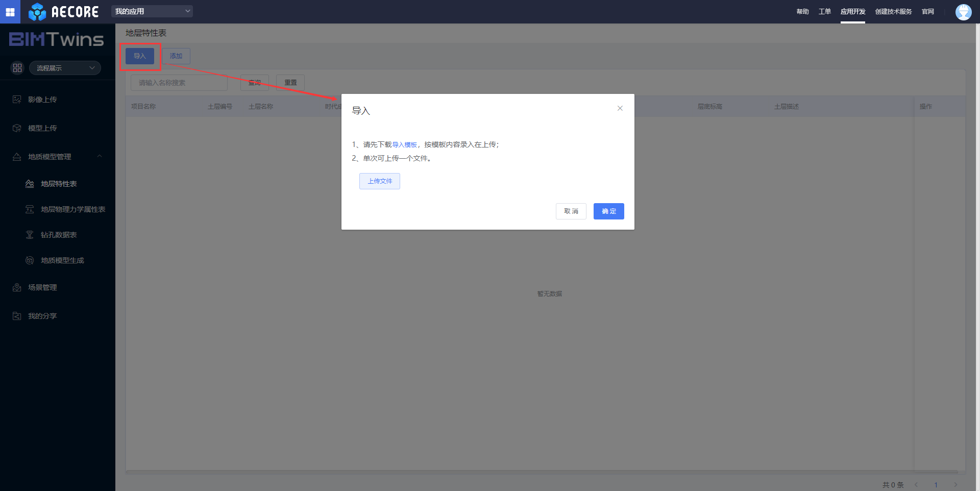
Task: Expand the 流程展示 dropdown selector
Action: pos(65,68)
